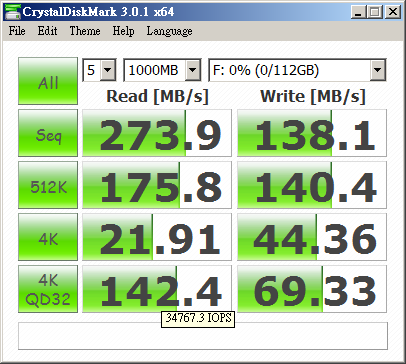Start the 4K QD32 benchmark test
The width and height of the screenshot is (406, 364).
pos(48,289)
